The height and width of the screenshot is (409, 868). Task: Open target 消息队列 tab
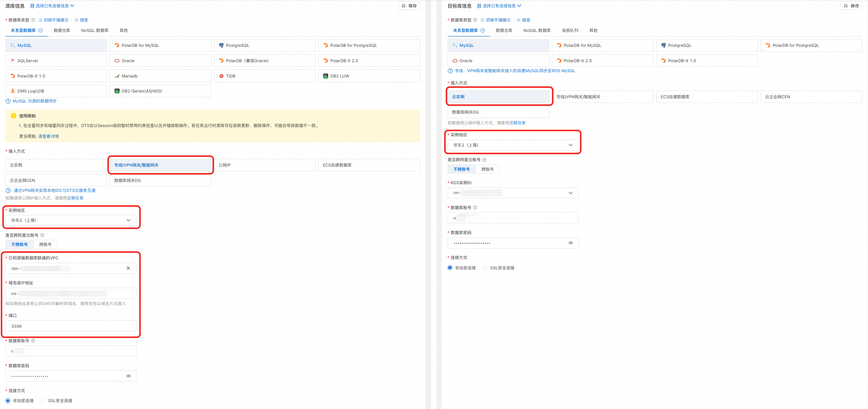570,30
